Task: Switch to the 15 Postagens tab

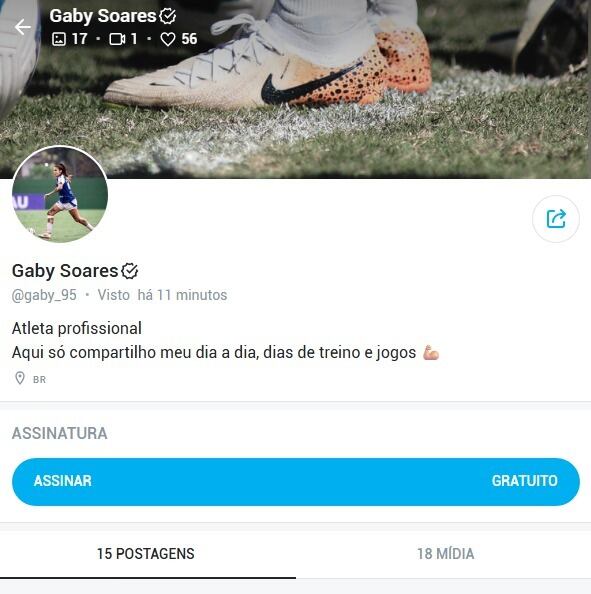Action: (146, 554)
